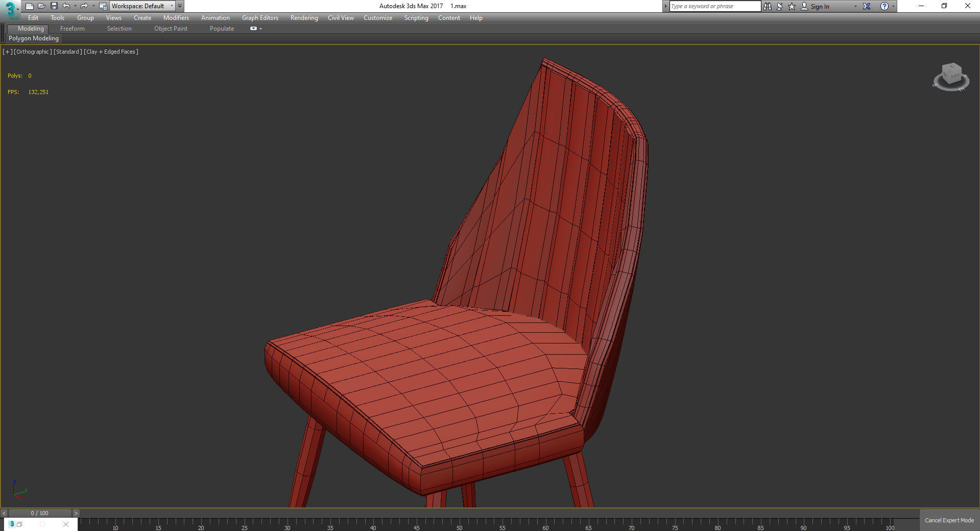Open the redo history dropdown arrow
Image resolution: width=980 pixels, height=531 pixels.
pyautogui.click(x=93, y=6)
